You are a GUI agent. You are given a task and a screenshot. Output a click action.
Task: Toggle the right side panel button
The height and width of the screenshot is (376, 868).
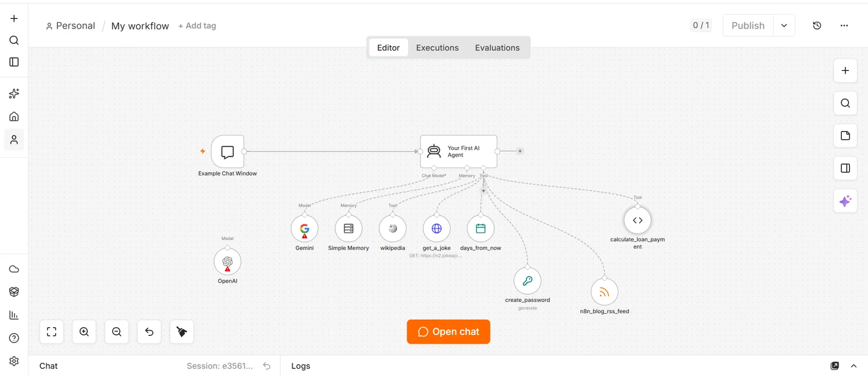[845, 168]
